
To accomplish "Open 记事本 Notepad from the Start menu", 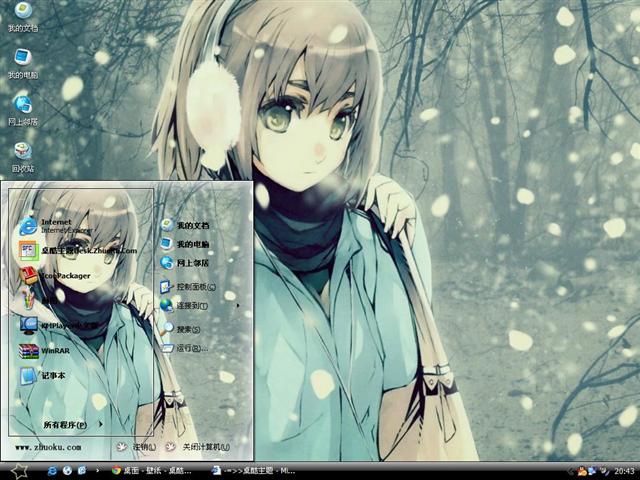I will [x=42, y=376].
